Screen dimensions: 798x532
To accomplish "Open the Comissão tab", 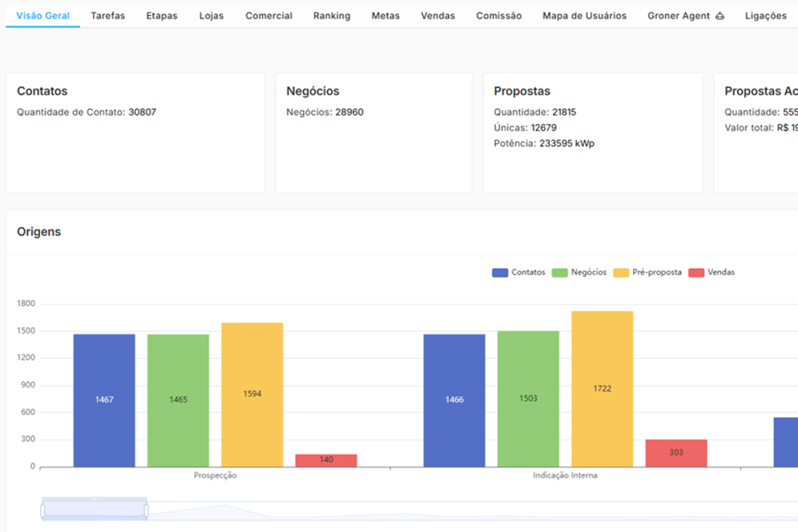I will (x=498, y=15).
